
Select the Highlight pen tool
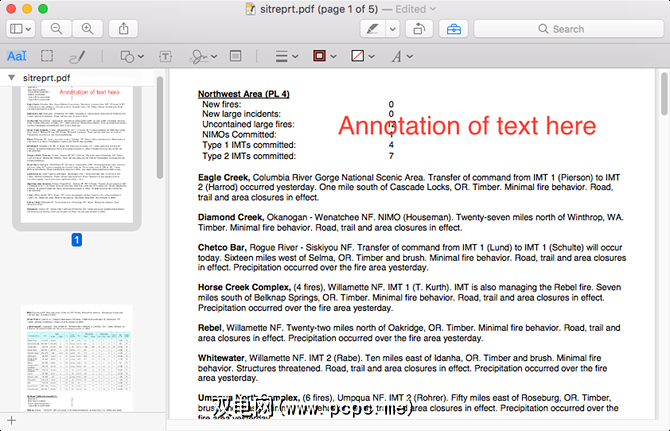point(372,29)
